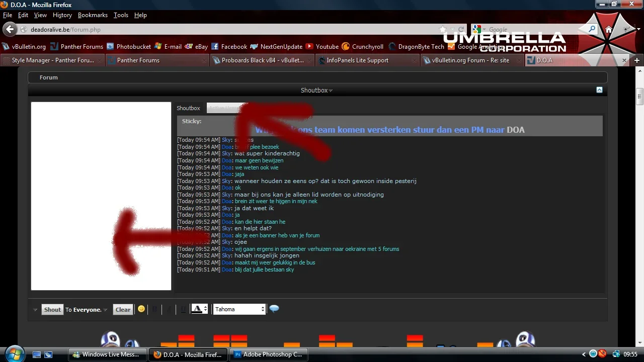Switch to Style Manager - Panther Forums tab
The width and height of the screenshot is (644, 362).
(x=52, y=60)
